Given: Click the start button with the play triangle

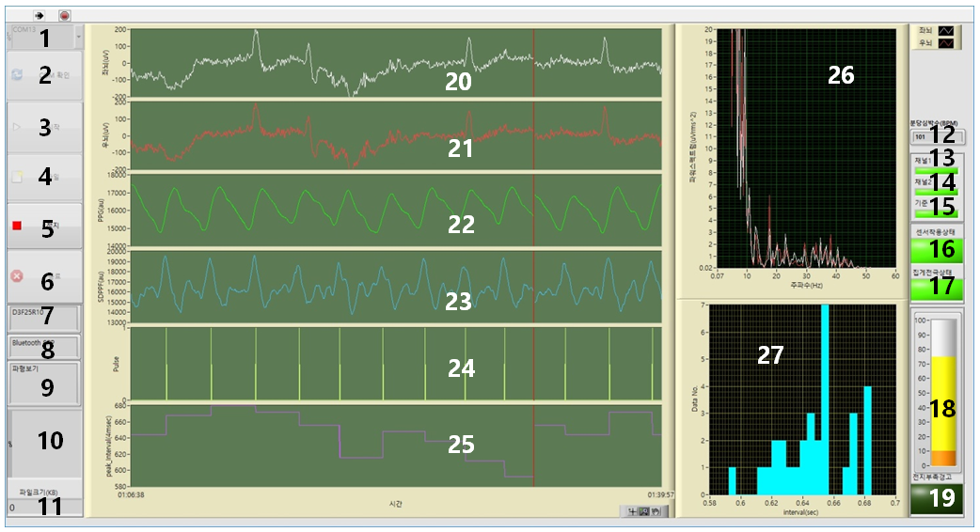Looking at the screenshot, I should point(44,127).
